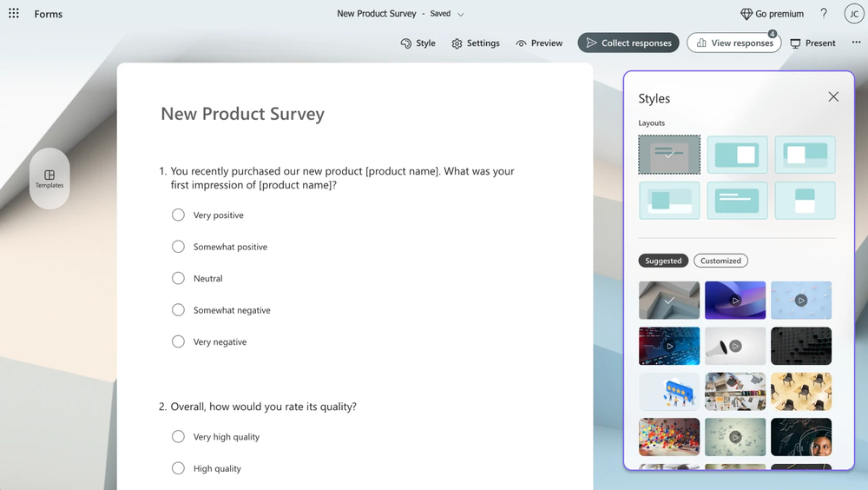Open form Settings gear
868x490 pixels.
[x=457, y=43]
